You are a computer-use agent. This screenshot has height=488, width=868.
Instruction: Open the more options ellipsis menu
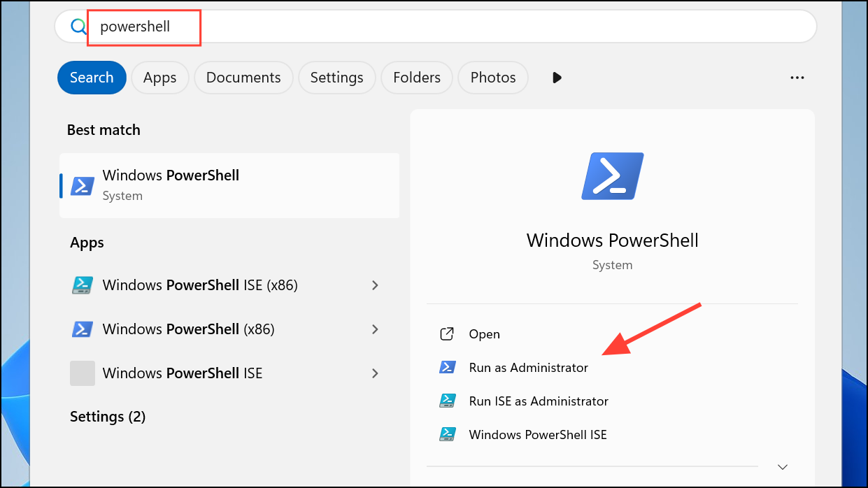[797, 77]
